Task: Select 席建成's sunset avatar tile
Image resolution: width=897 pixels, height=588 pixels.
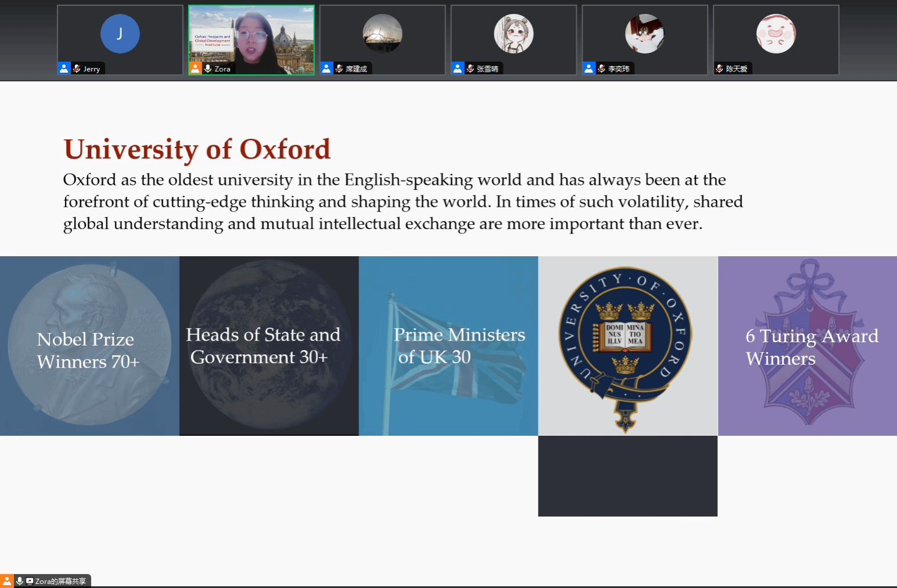Action: pos(382,34)
